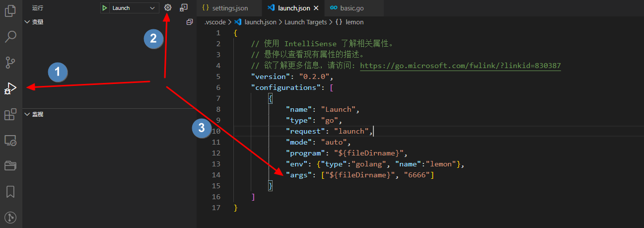Image resolution: width=644 pixels, height=228 pixels.
Task: Click the "Launch" value
Action: (x=338, y=109)
